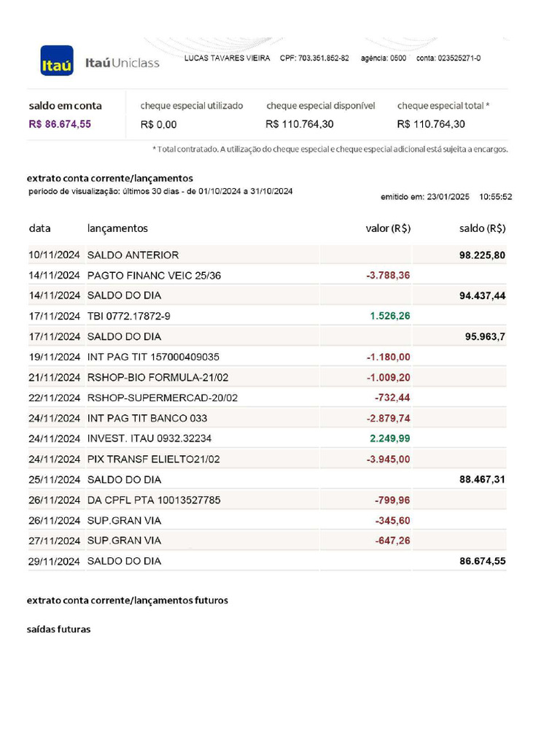
Task: Click the DA CPFL PTA 10013527785 transaction
Action: pyautogui.click(x=154, y=500)
